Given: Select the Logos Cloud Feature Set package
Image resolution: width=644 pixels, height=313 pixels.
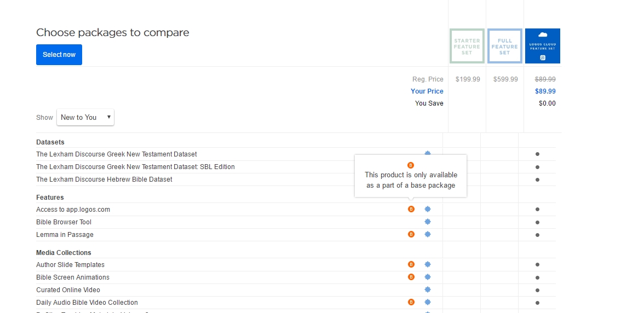Looking at the screenshot, I should click(x=543, y=46).
